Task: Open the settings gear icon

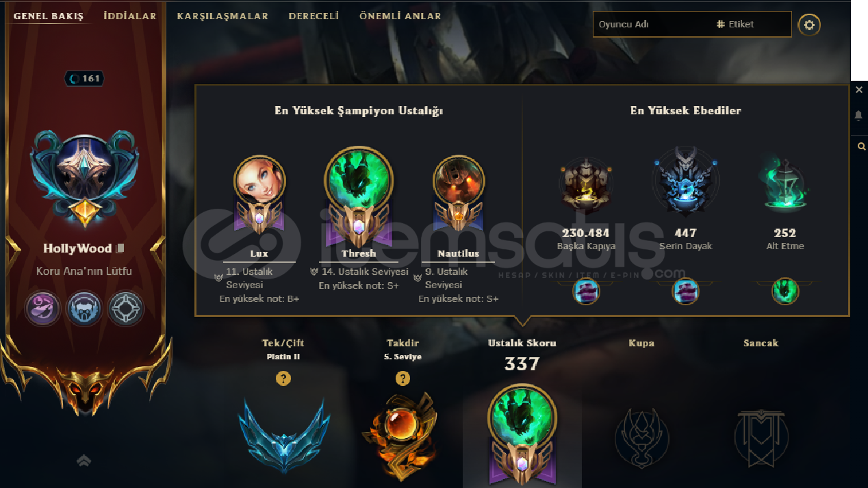Action: click(x=809, y=25)
